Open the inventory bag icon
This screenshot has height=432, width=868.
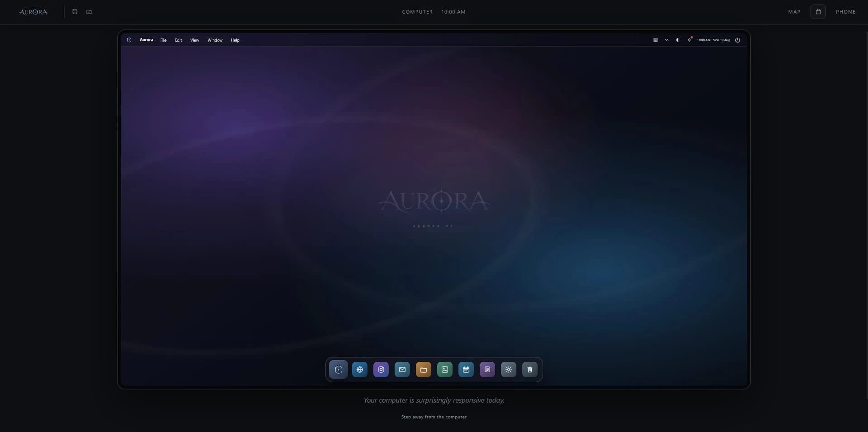click(x=818, y=12)
